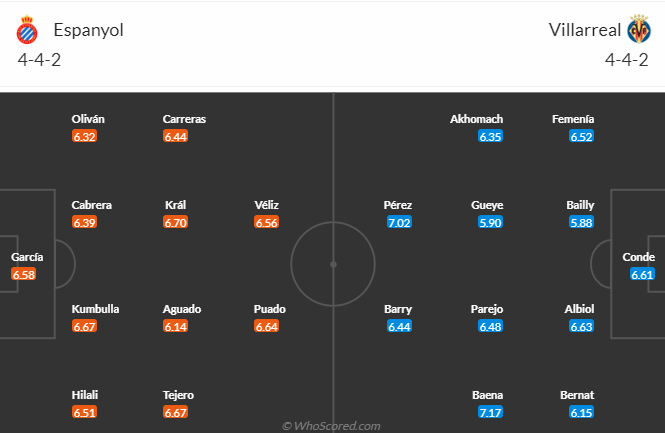Click Bailly's 5.88 rating badge

582,222
